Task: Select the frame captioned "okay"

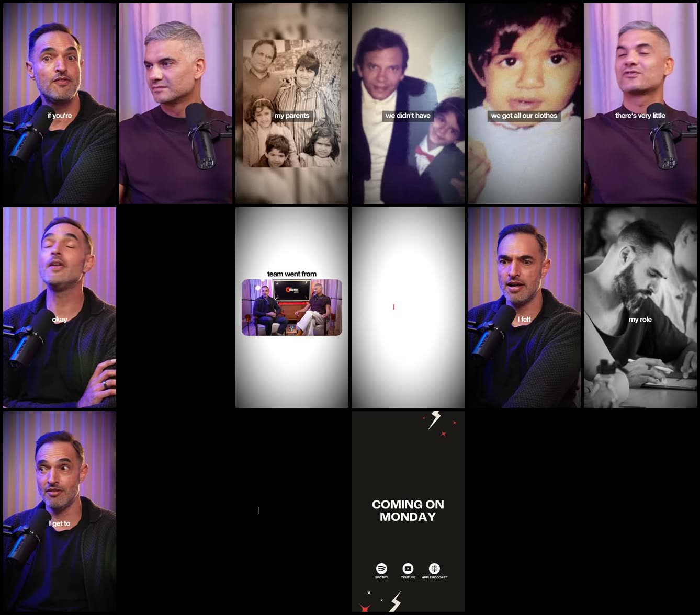Action: pos(60,307)
